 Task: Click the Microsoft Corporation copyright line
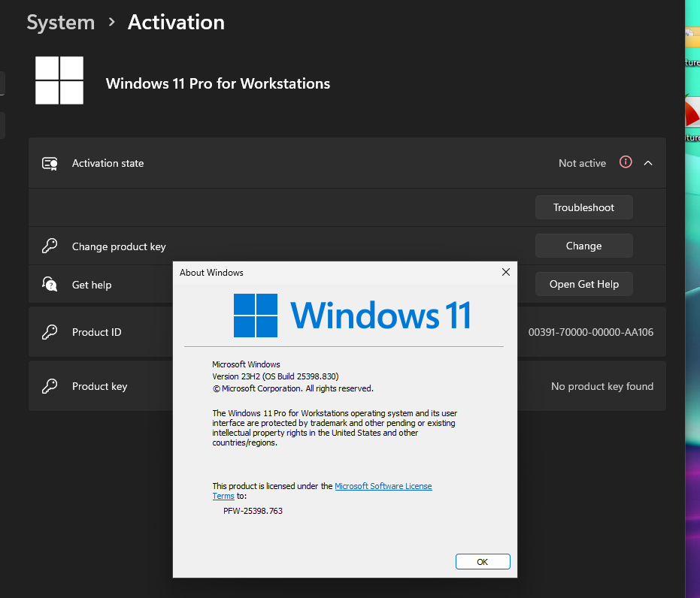(293, 388)
